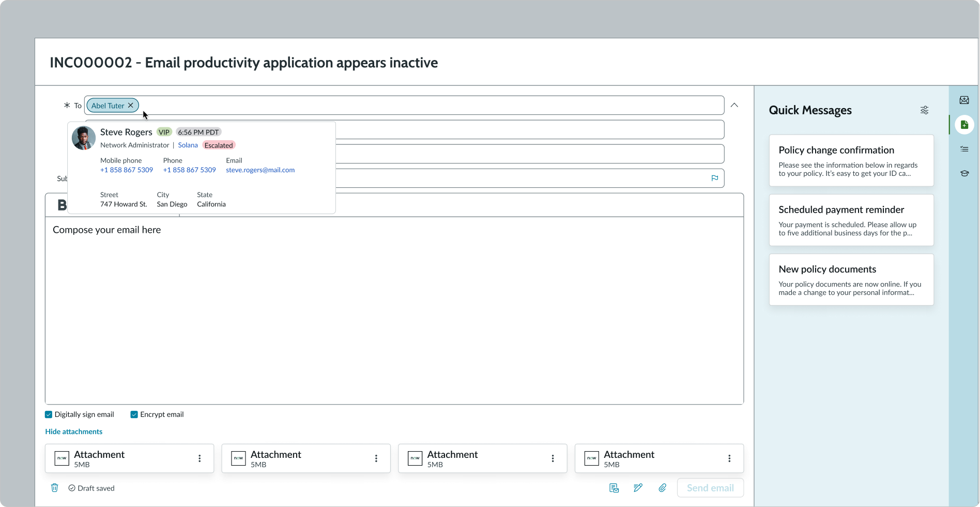Click the signature pen icon beside paperclip
Viewport: 980px width, 507px height.
tap(638, 488)
